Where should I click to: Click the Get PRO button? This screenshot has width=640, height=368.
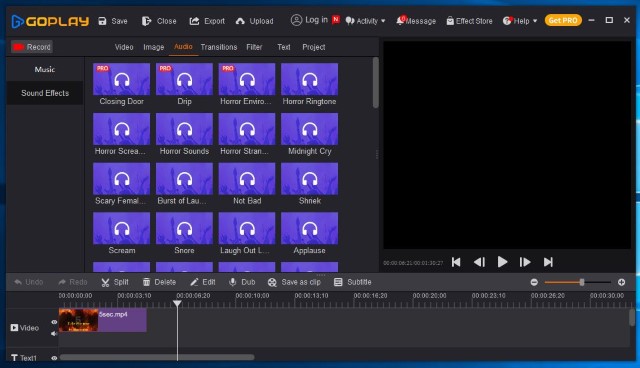pyautogui.click(x=563, y=20)
